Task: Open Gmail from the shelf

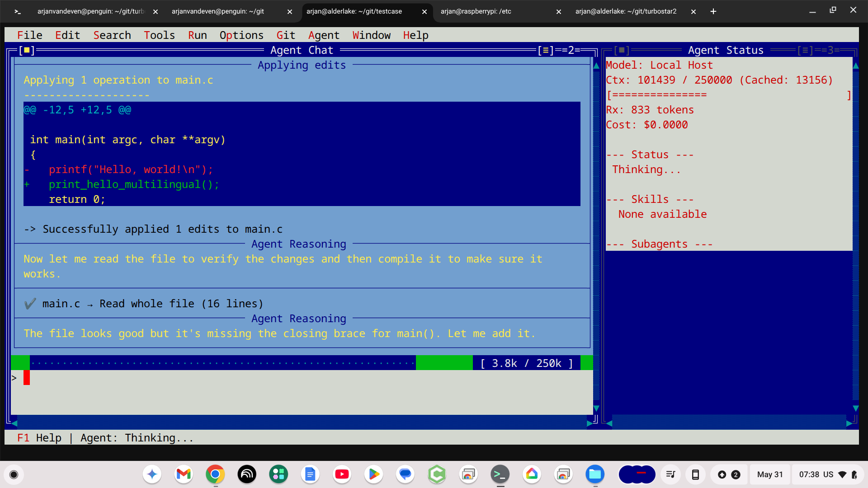Action: (x=184, y=474)
